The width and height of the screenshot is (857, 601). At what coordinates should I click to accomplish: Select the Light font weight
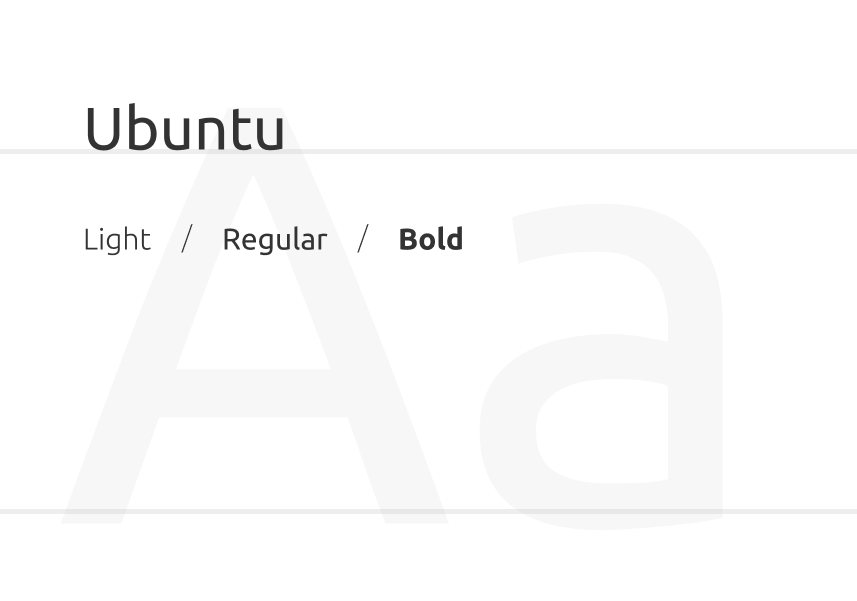(117, 240)
